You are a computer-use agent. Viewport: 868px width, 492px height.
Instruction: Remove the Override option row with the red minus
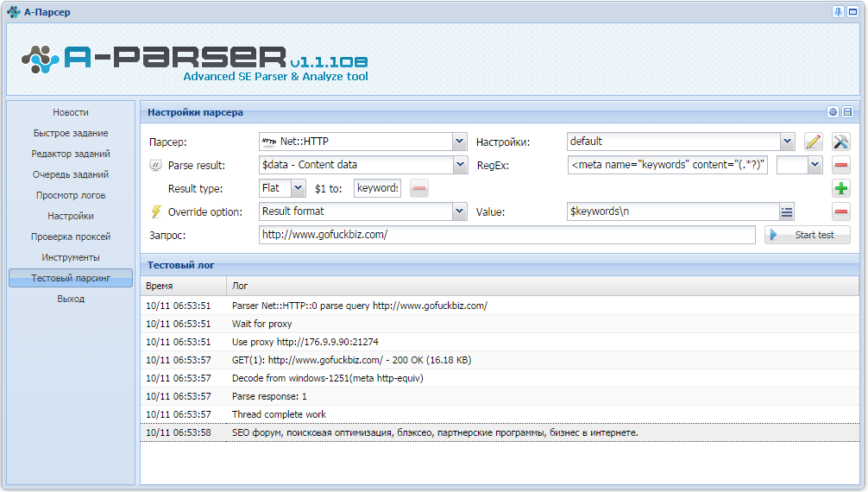(x=841, y=211)
